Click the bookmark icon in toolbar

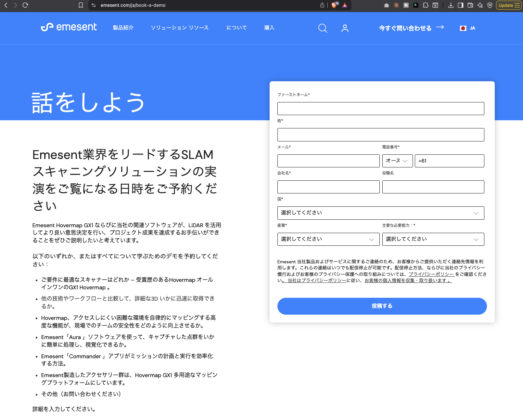tap(81, 5)
